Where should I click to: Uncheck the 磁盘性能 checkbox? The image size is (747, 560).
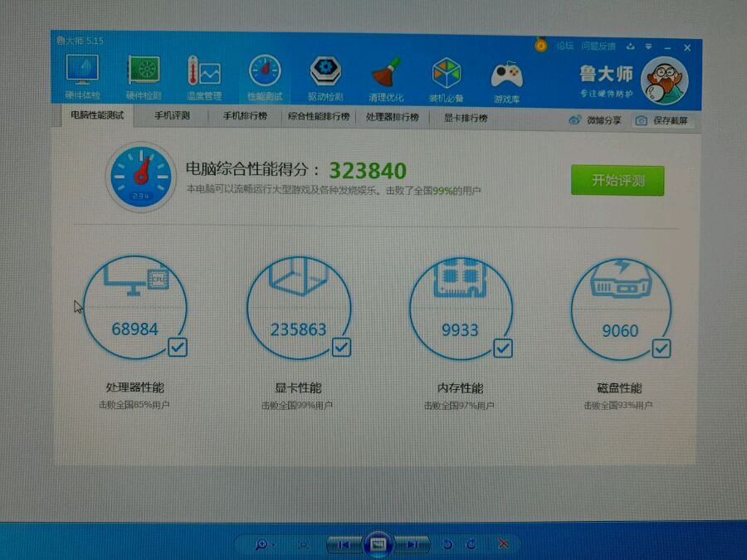click(662, 348)
